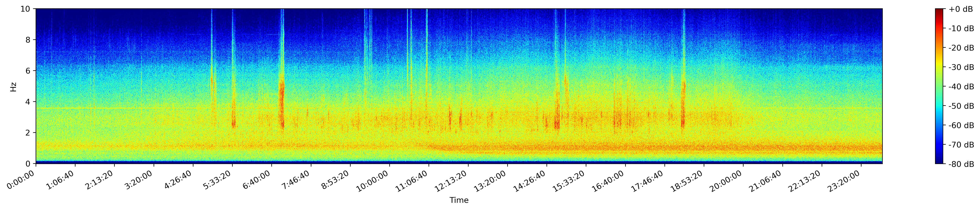This screenshot has width=980, height=210.
Task: Click the +0 dB colorbar label
Action: (x=961, y=9)
